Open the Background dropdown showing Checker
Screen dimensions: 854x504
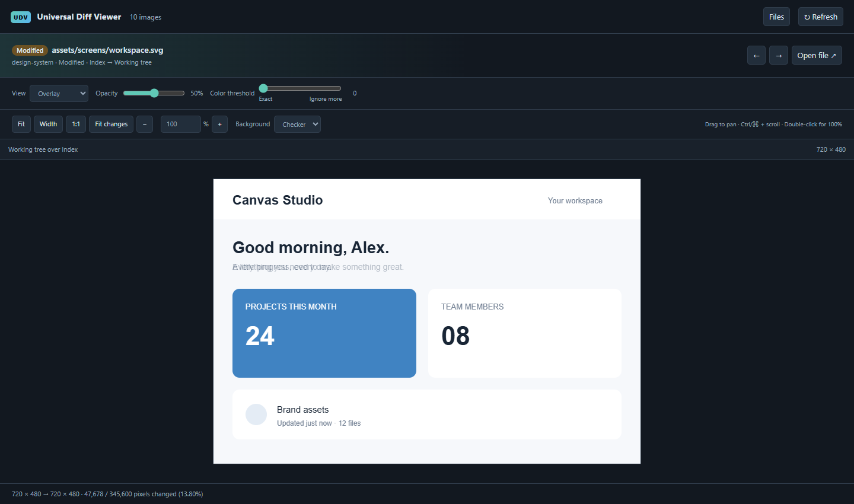(x=297, y=124)
